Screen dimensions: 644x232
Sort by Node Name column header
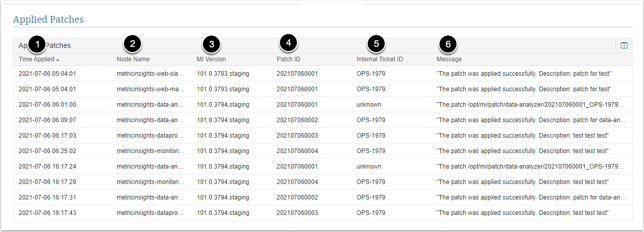(x=133, y=59)
